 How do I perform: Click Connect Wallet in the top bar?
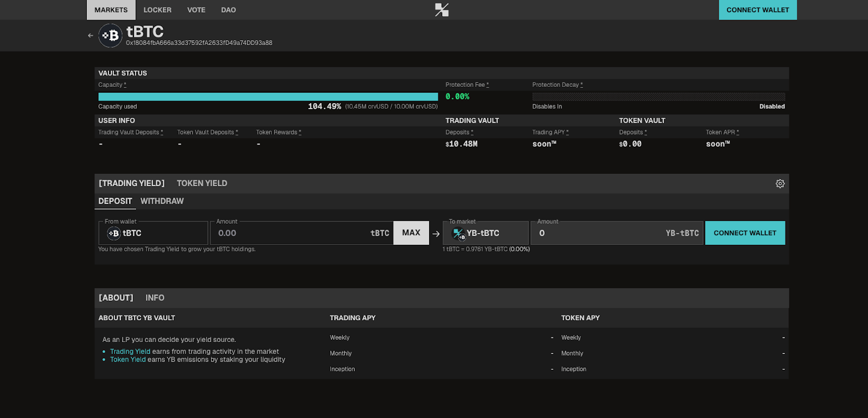click(x=757, y=10)
